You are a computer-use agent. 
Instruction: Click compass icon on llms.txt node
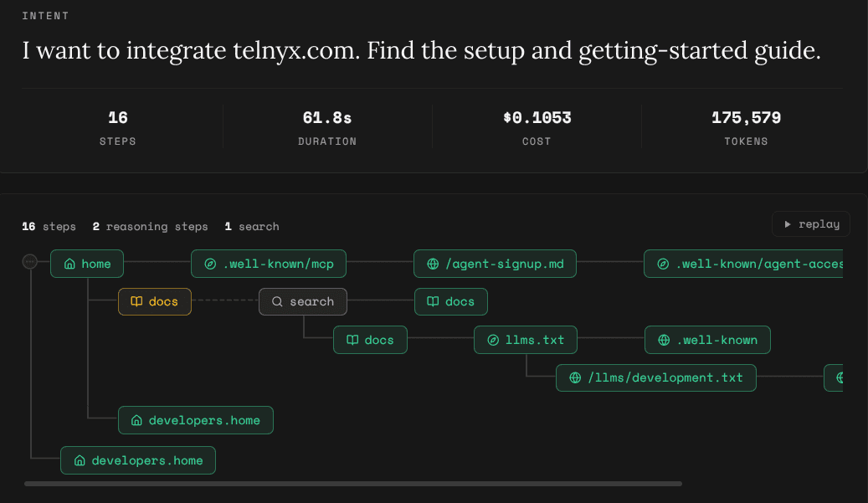click(493, 340)
